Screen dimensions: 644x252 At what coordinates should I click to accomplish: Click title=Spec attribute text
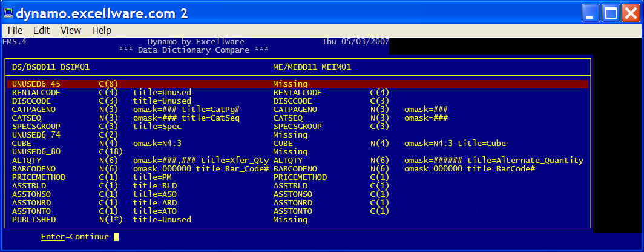click(x=157, y=127)
